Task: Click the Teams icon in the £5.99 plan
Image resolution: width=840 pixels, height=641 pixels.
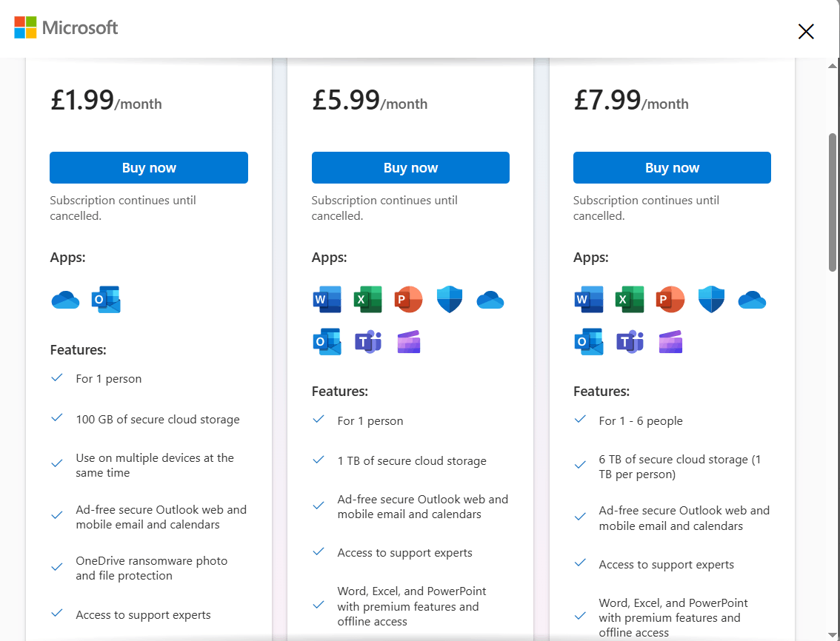Action: tap(368, 342)
